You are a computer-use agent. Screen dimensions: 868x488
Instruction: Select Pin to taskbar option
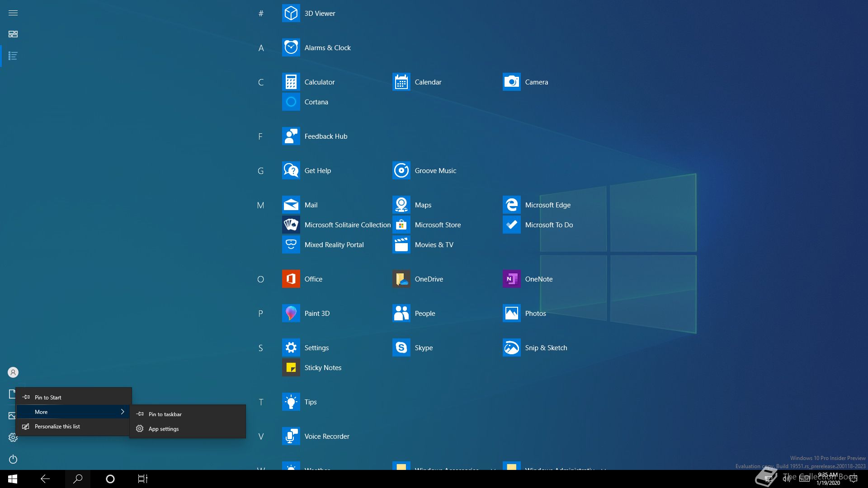click(188, 414)
